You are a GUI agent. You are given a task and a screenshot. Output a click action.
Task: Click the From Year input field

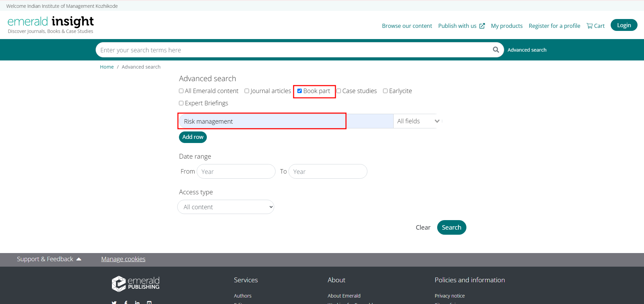click(236, 172)
